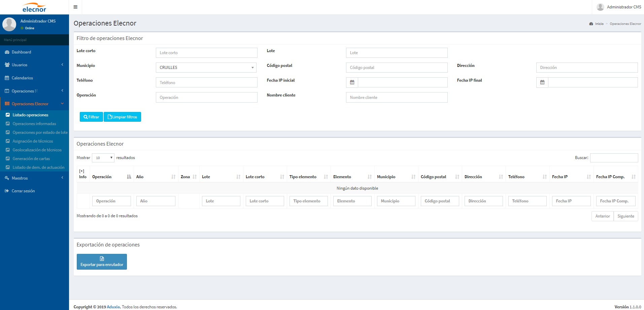This screenshot has height=310, width=644.
Task: Toggle the hamburger sidebar menu icon
Action: tap(75, 7)
